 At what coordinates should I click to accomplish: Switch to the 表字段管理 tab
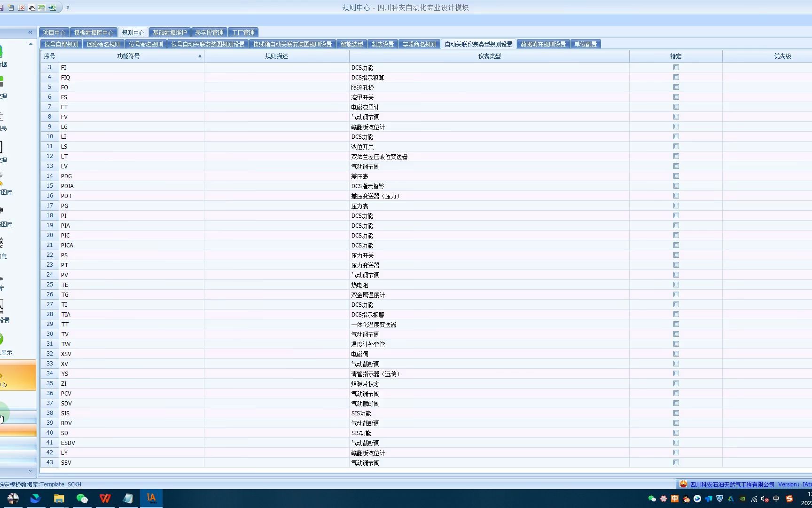(x=209, y=32)
